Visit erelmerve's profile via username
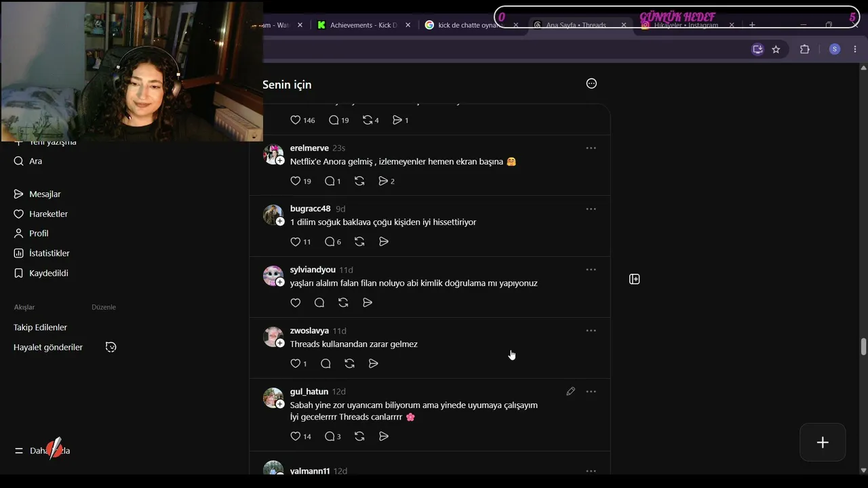Image resolution: width=868 pixels, height=488 pixels. [x=309, y=148]
